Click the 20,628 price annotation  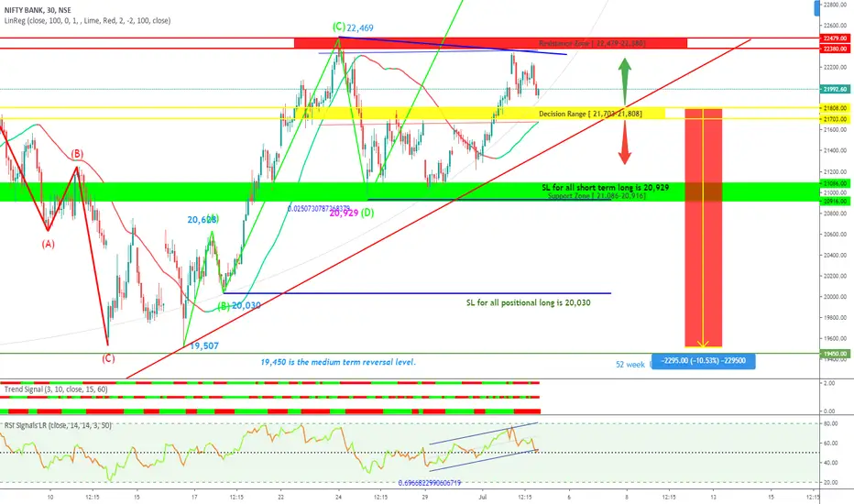pyautogui.click(x=203, y=220)
